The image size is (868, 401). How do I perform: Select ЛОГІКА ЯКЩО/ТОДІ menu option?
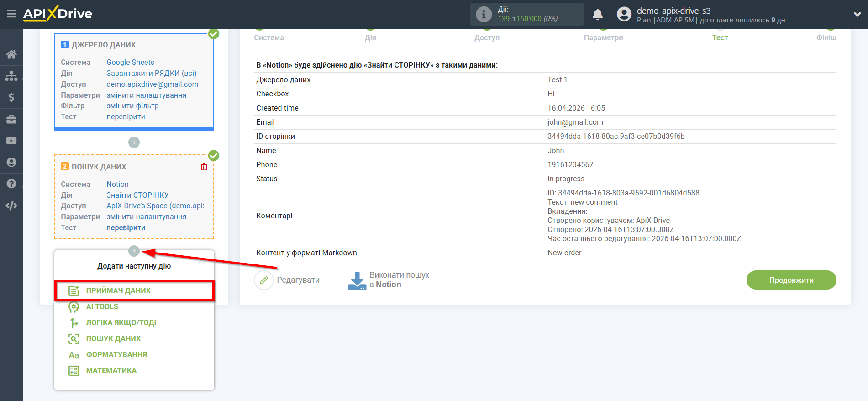tap(121, 322)
